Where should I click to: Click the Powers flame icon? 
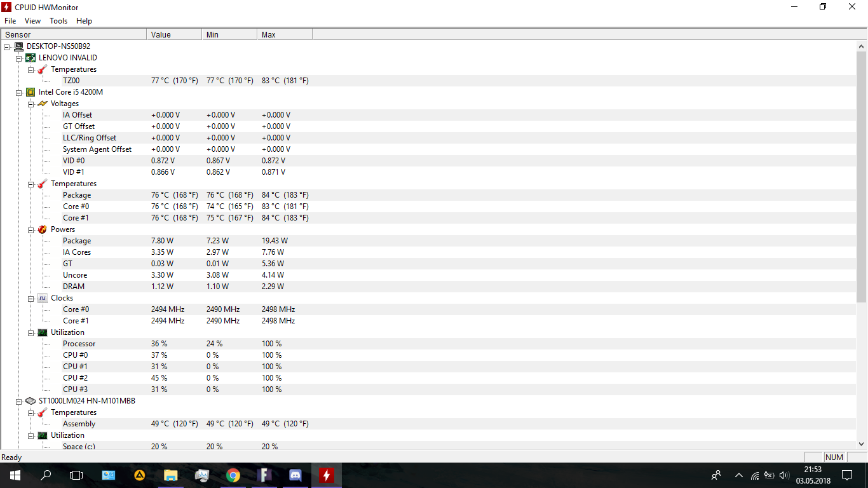[x=43, y=229]
